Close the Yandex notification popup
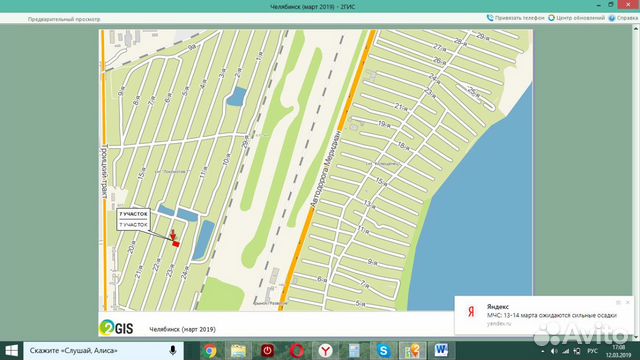The width and height of the screenshot is (640, 360). [628, 302]
